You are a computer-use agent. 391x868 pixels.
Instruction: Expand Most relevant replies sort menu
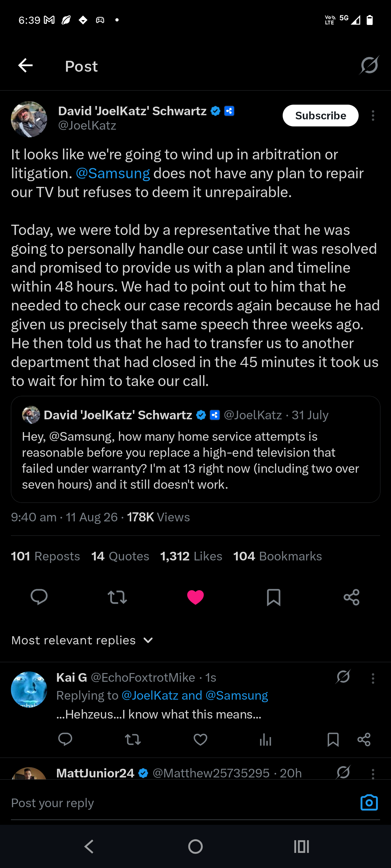pos(83,640)
